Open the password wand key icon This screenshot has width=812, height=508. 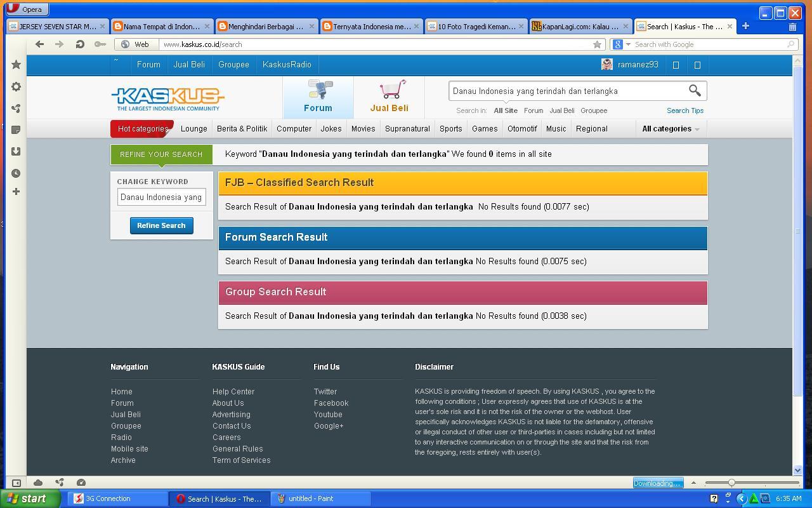pyautogui.click(x=100, y=44)
